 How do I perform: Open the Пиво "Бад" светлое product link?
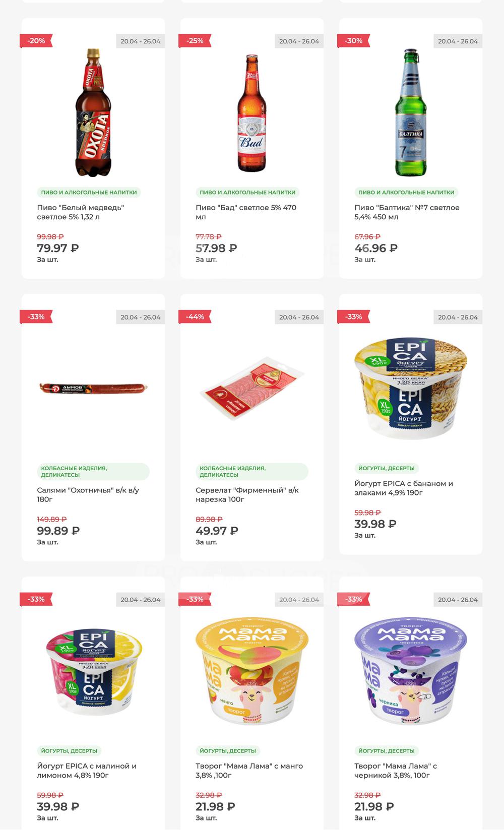pyautogui.click(x=246, y=212)
